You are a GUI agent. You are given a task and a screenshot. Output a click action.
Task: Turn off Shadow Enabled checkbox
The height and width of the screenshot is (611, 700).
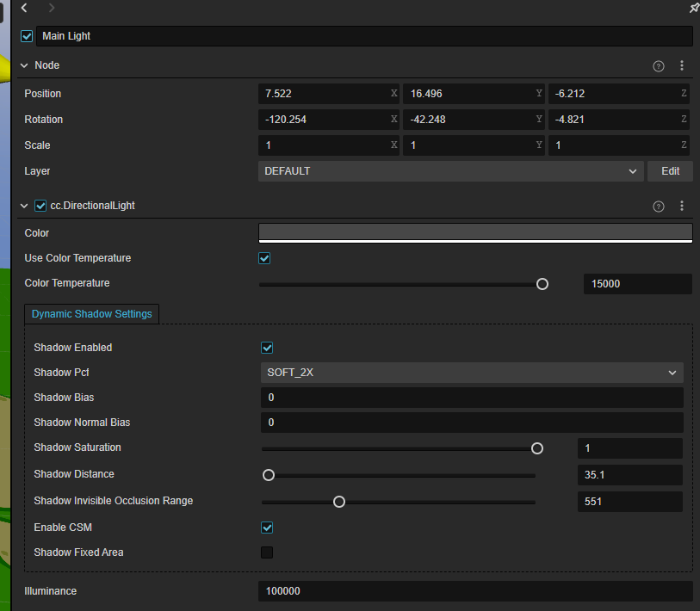267,348
